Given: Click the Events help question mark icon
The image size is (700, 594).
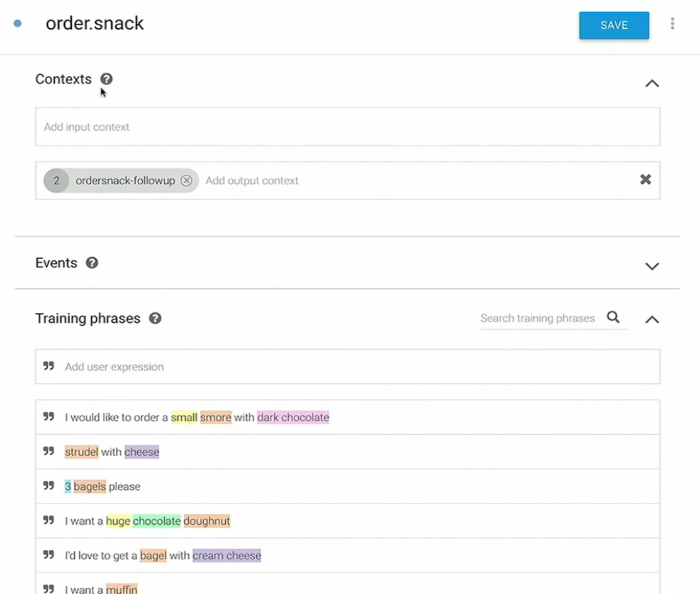Looking at the screenshot, I should coord(92,263).
